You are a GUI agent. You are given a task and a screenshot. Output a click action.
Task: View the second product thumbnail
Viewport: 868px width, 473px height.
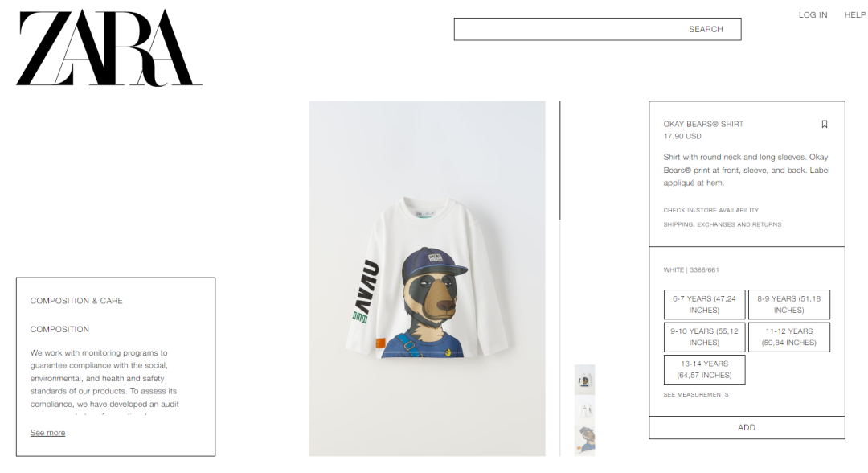click(x=584, y=410)
